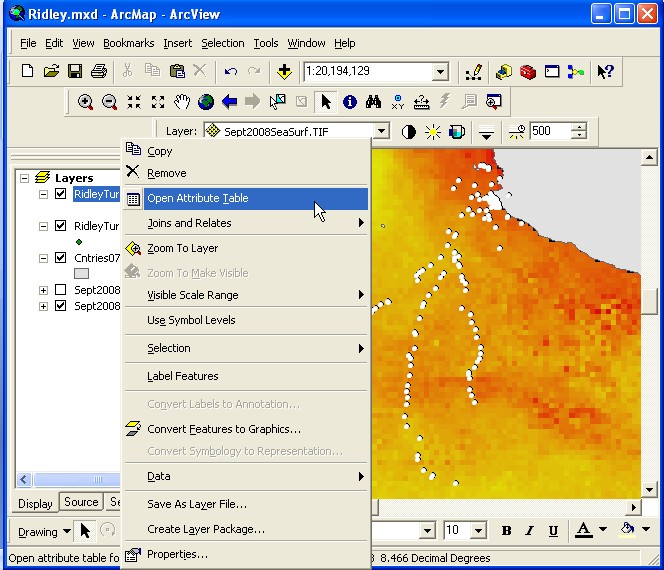Click the Find binoculars icon
664x570 pixels.
click(x=374, y=102)
